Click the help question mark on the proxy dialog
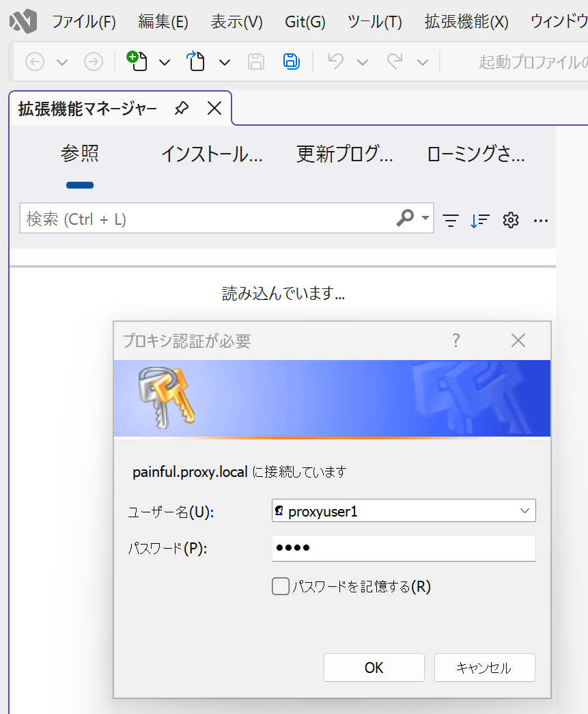The width and height of the screenshot is (588, 714). coord(456,340)
